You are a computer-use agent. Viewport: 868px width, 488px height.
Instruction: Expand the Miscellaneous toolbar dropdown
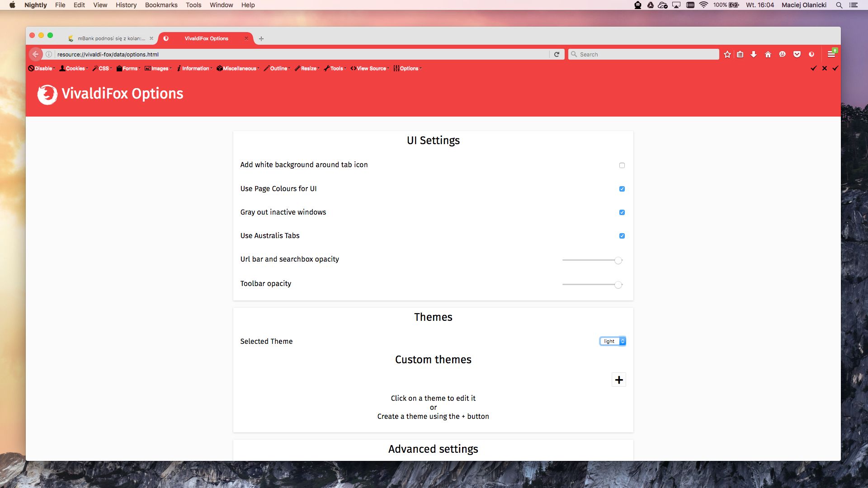coord(239,68)
